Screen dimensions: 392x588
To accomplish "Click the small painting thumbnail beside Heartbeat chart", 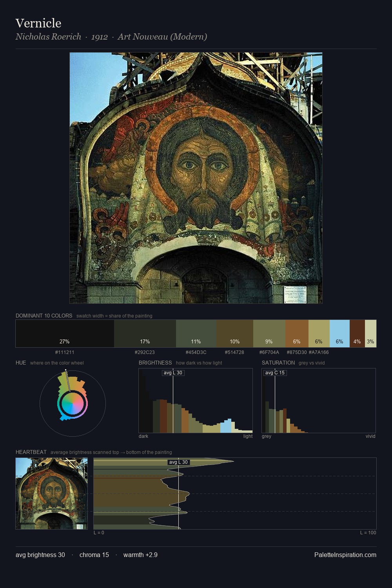I will [51, 494].
